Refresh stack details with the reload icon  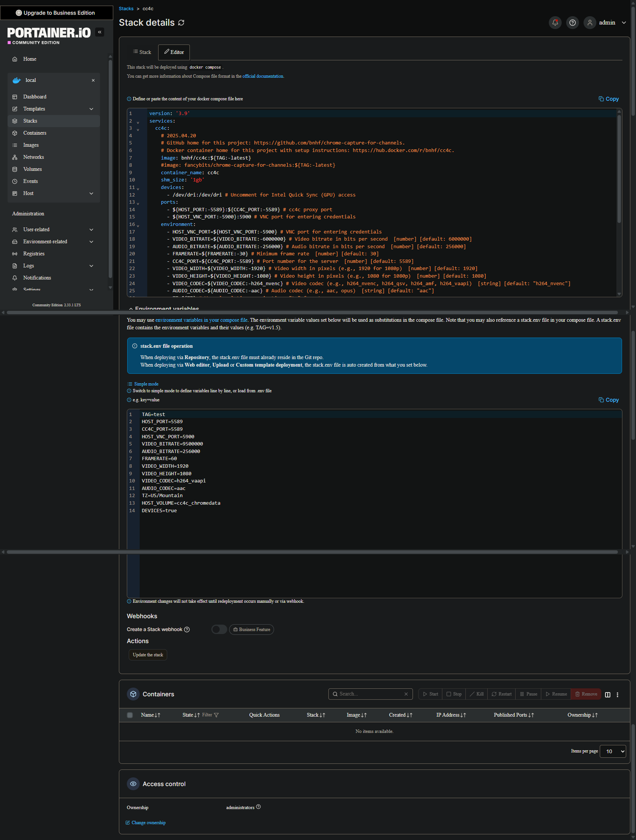[181, 23]
